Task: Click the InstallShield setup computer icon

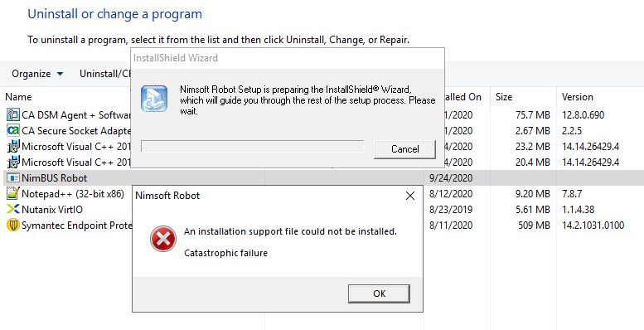Action: [153, 99]
